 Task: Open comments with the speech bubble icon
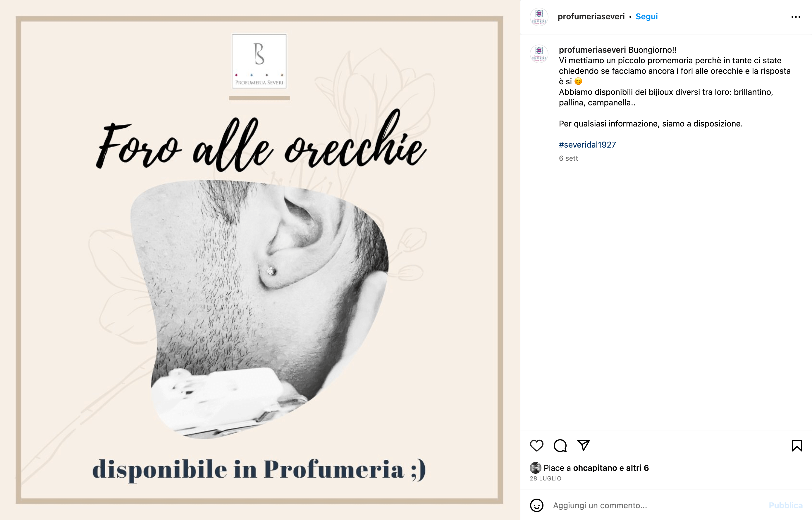[x=560, y=446]
